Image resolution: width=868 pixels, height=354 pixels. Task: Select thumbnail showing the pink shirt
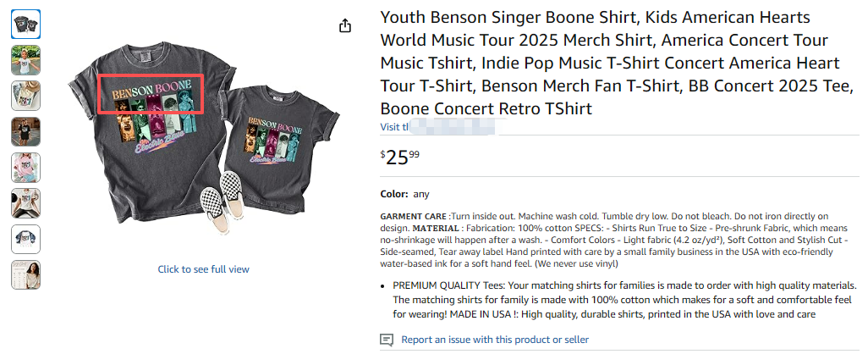coord(25,167)
